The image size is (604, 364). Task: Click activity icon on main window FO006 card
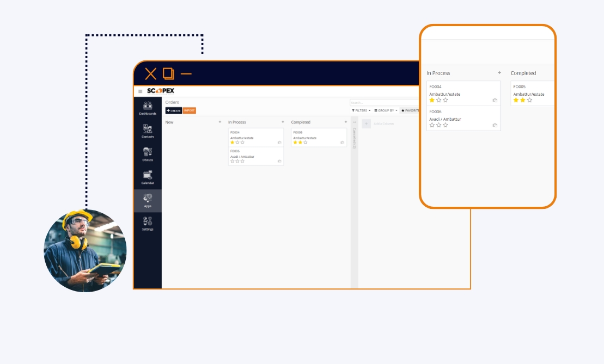279,162
